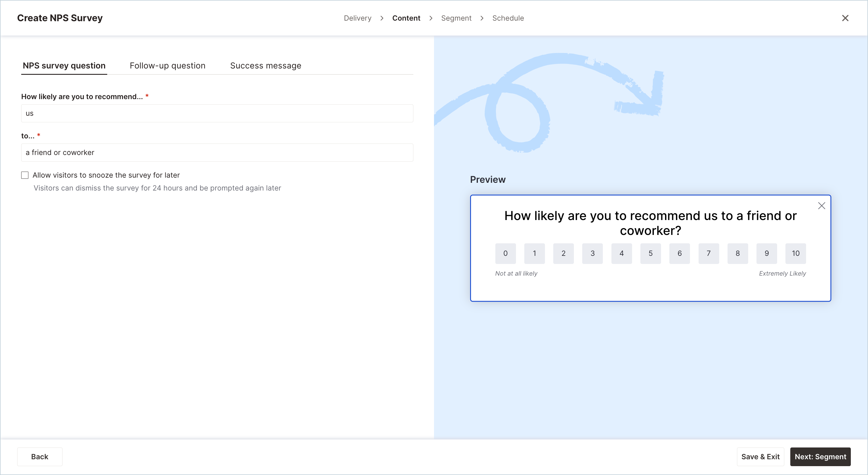Choose score 7 in the preview
Viewport: 868px width, 475px height.
[709, 254]
